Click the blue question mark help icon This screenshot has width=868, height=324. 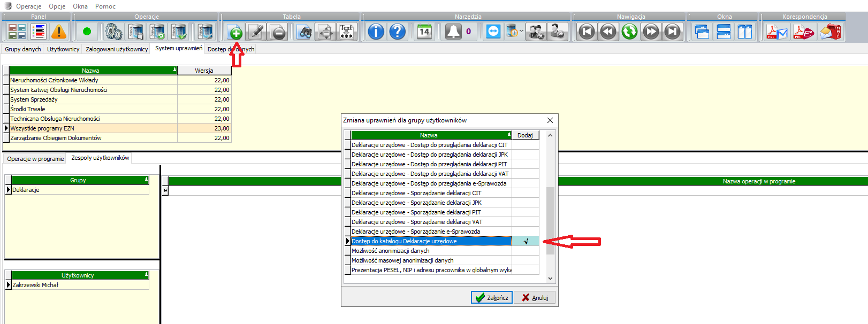[x=397, y=32]
